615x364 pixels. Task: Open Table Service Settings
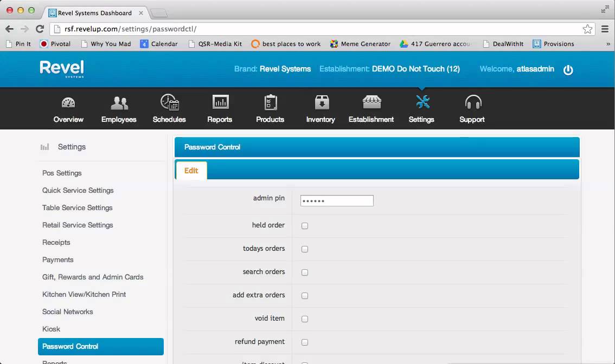77,207
